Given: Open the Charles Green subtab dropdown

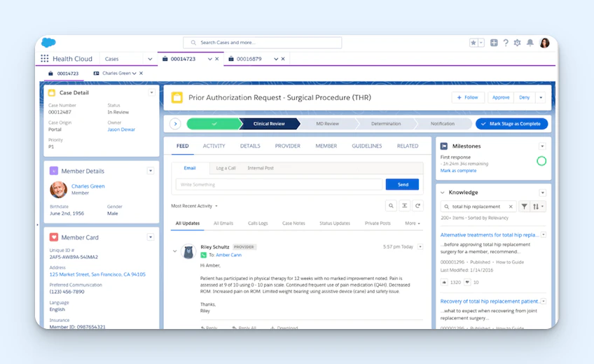Looking at the screenshot, I should coord(134,73).
